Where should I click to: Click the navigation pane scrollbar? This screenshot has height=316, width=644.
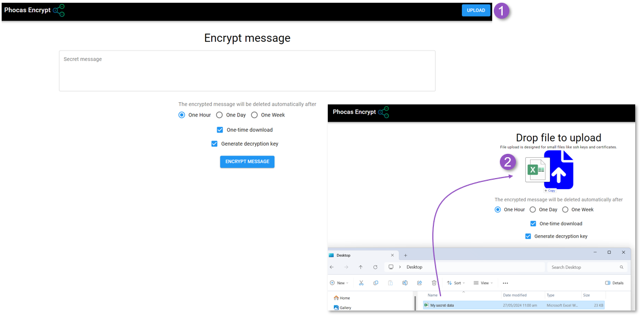point(415,303)
